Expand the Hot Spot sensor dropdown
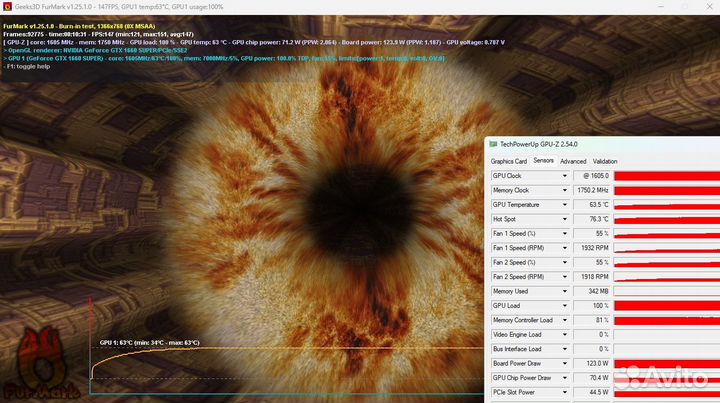Screen dimensions: 720x403 (565, 219)
